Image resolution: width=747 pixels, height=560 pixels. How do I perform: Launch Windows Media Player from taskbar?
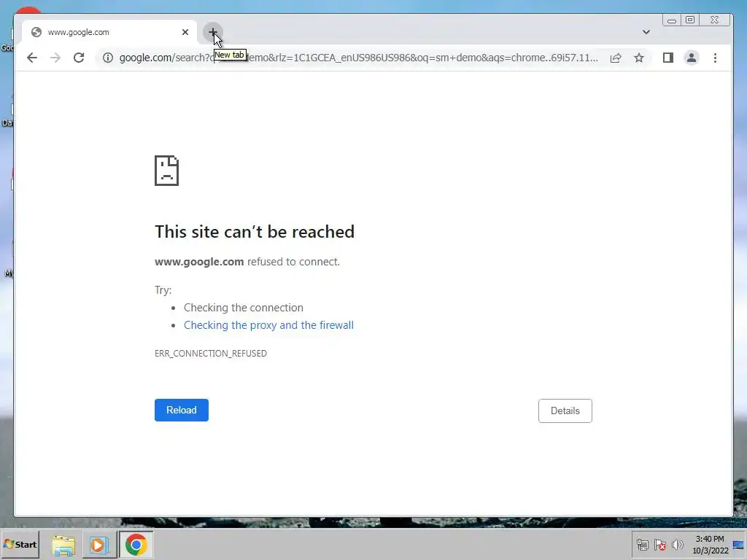point(99,544)
